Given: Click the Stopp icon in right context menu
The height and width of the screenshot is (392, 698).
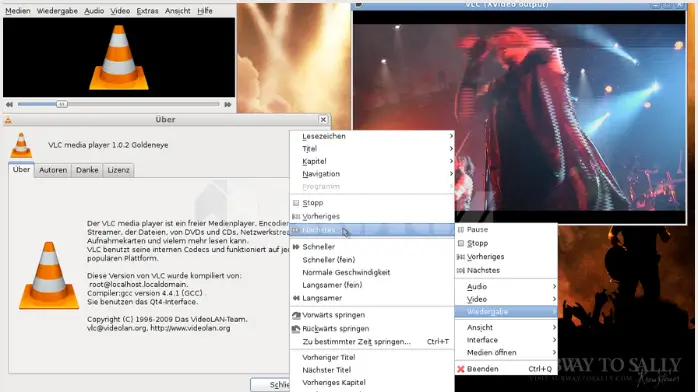Looking at the screenshot, I should pyautogui.click(x=461, y=243).
